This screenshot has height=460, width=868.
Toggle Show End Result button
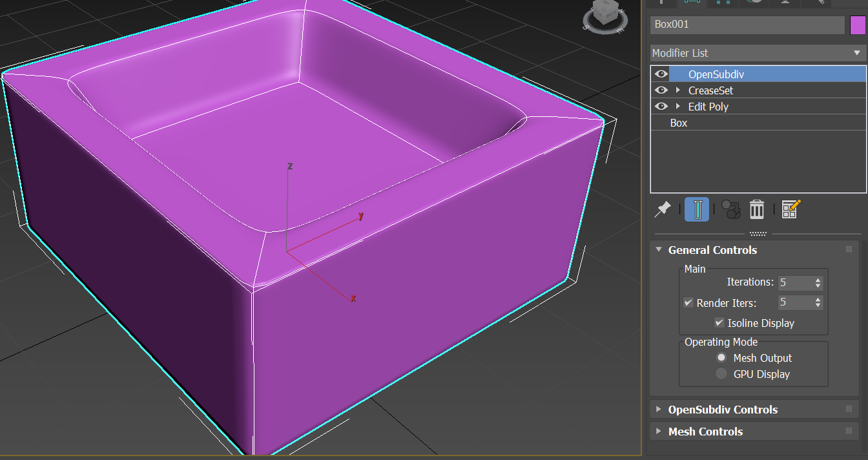697,209
